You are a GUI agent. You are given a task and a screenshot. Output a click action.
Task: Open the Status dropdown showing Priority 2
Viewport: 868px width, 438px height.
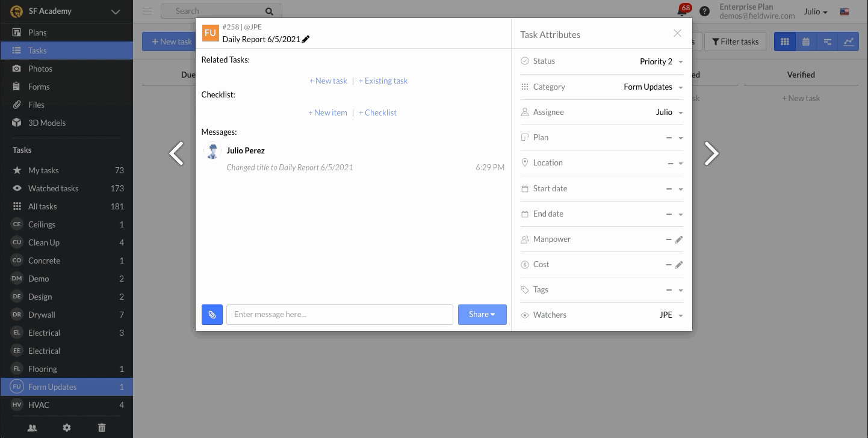661,61
